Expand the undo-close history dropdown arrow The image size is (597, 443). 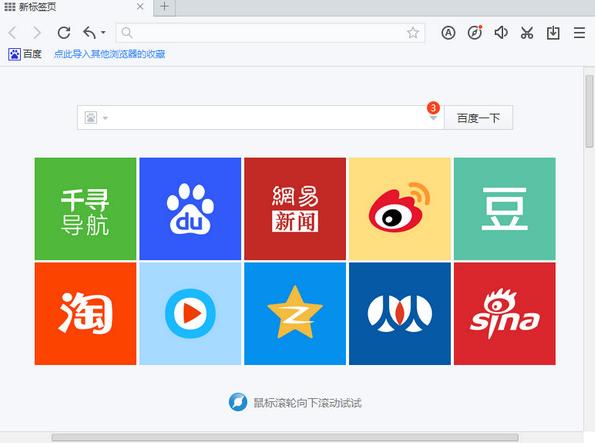click(x=103, y=33)
